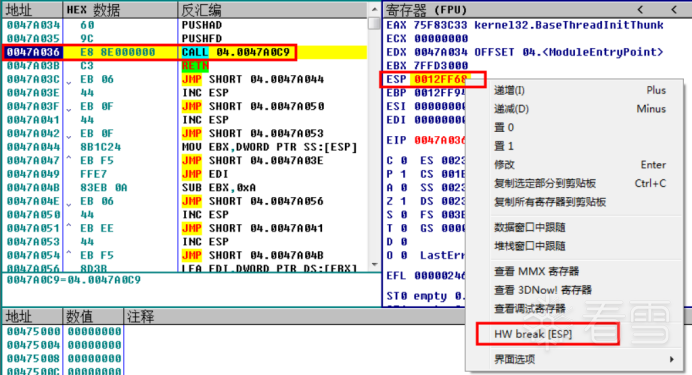Open 查看 3DNow! 寄存器 menu entry
692x375 pixels.
tap(543, 290)
